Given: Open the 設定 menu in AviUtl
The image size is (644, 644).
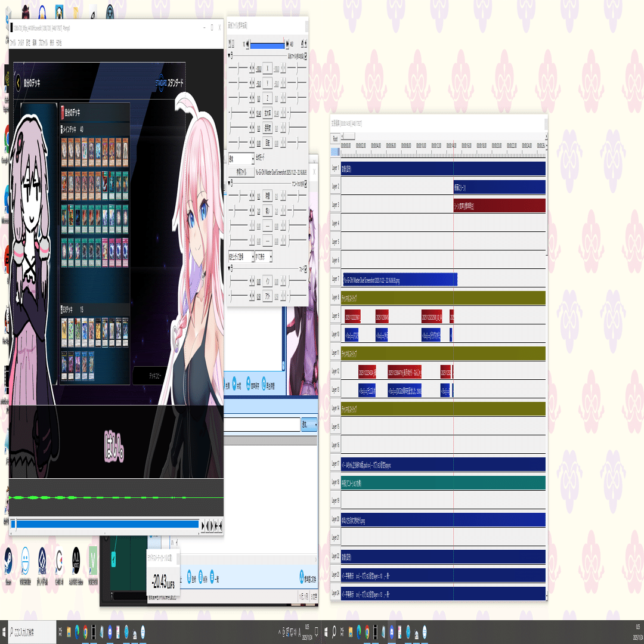Looking at the screenshot, I should [28, 43].
